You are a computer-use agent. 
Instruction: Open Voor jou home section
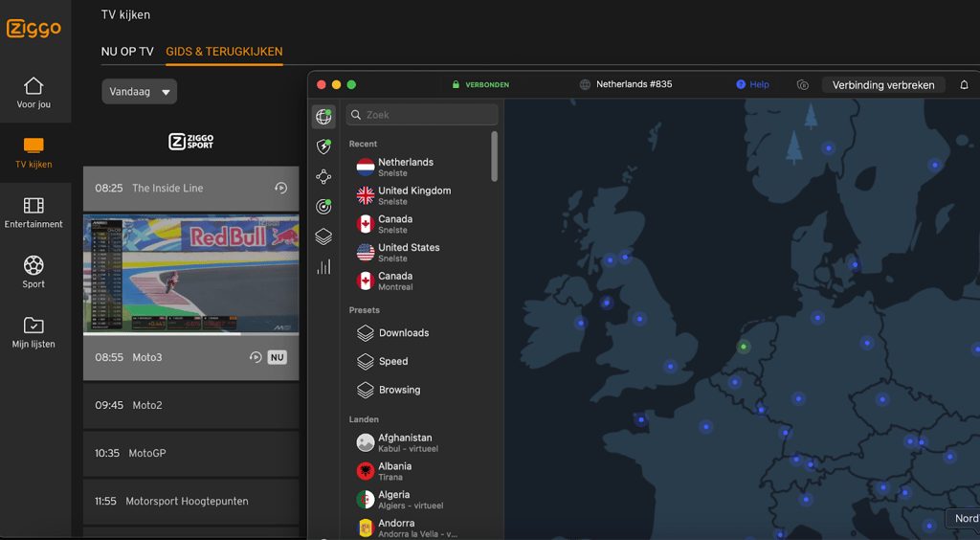pyautogui.click(x=33, y=93)
